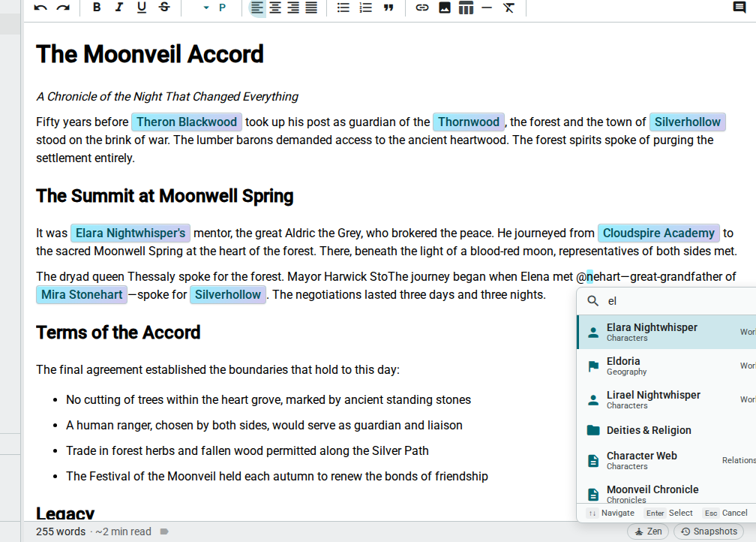Clear text formatting
Image resolution: width=756 pixels, height=542 pixels.
tap(508, 8)
